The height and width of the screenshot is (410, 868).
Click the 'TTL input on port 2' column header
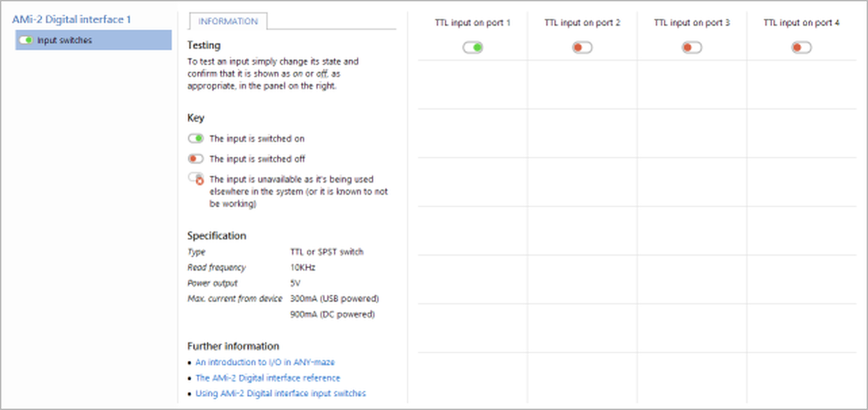pyautogui.click(x=582, y=23)
